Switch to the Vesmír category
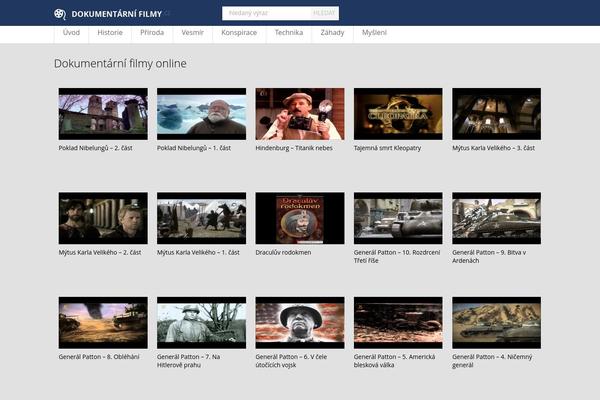This screenshot has height=400, width=600. 192,33
